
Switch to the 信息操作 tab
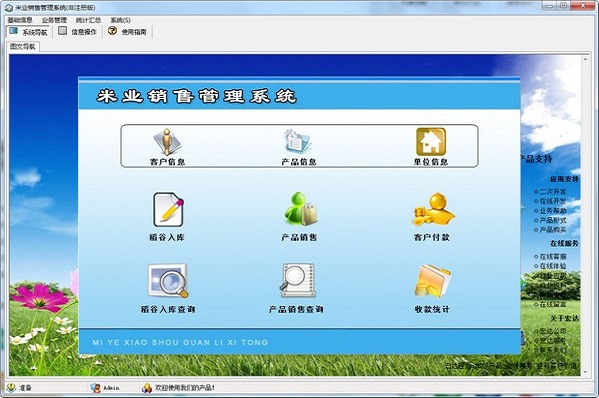(78, 32)
